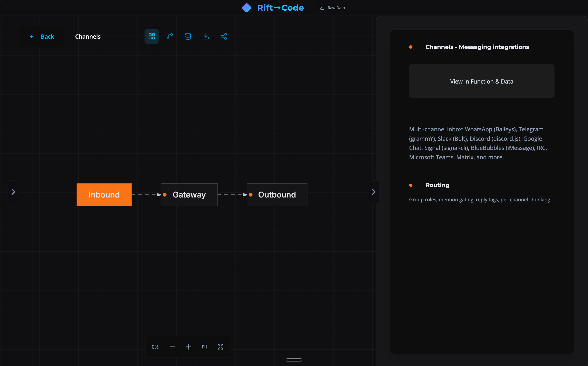Select the Inbound node

[104, 195]
